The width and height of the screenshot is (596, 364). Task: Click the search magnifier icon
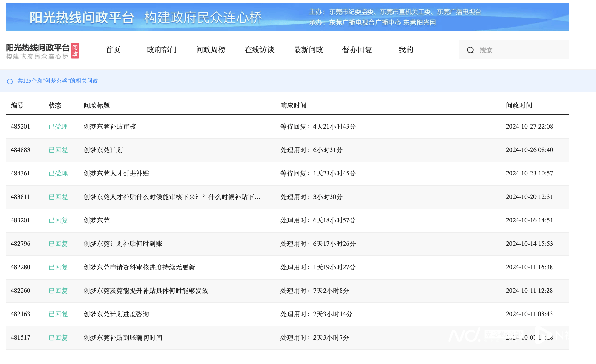471,50
